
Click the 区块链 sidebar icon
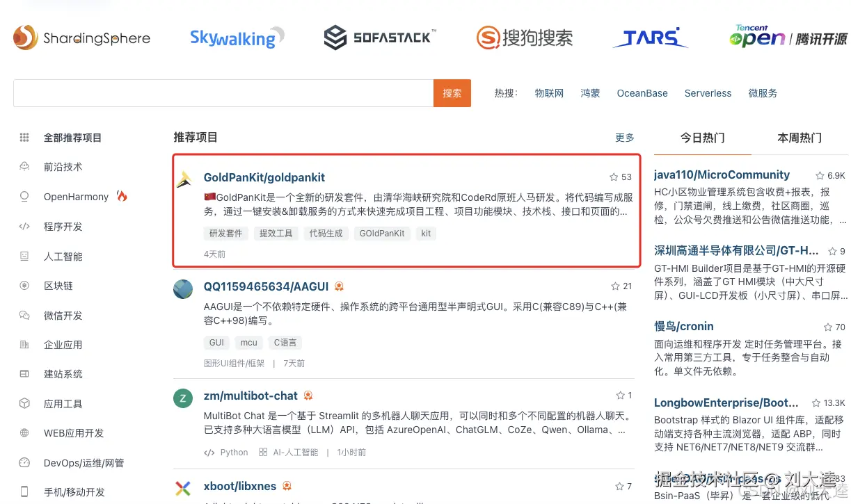(24, 285)
